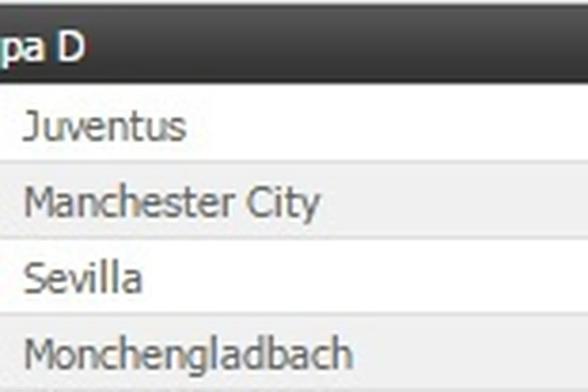The width and height of the screenshot is (588, 392).
Task: Open the Sevilla team entry
Action: (x=83, y=278)
